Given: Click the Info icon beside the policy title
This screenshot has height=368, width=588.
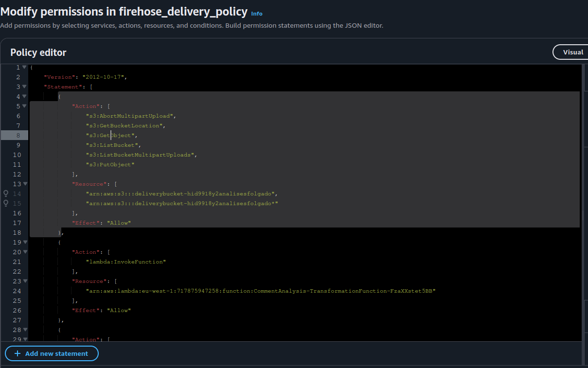Looking at the screenshot, I should [x=256, y=14].
